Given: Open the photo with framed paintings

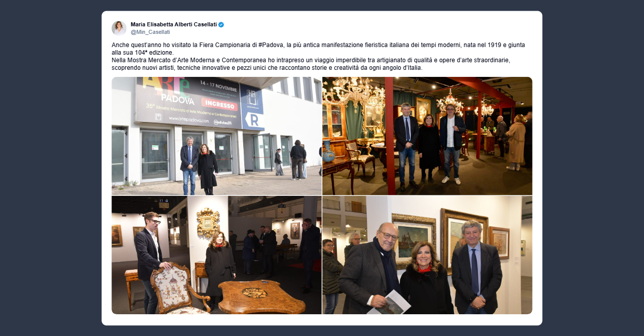Looking at the screenshot, I should click(427, 255).
